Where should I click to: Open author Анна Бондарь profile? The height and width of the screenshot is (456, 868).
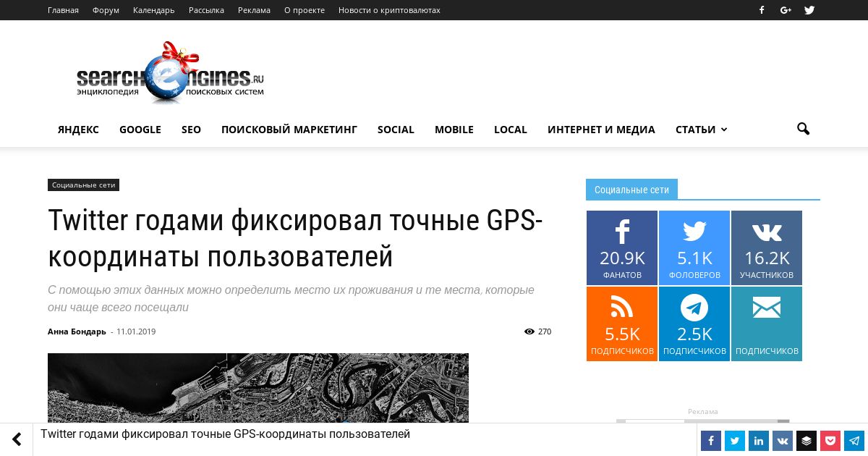click(77, 332)
